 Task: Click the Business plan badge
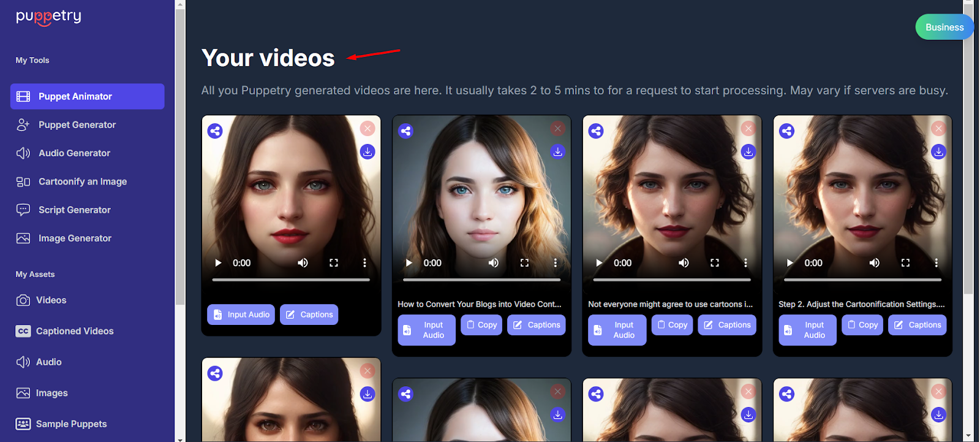[944, 27]
